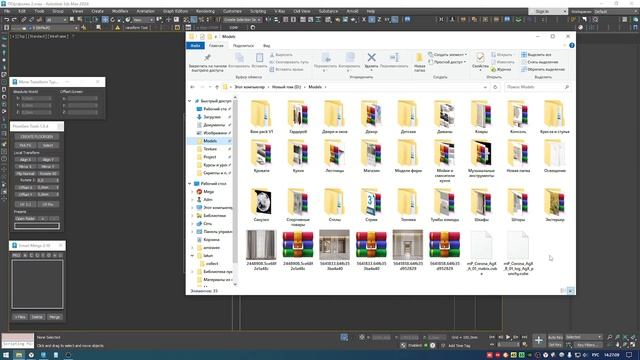This screenshot has width=640, height=360.
Task: Click File Explorer icon on taskbar
Action: pyautogui.click(x=19, y=355)
